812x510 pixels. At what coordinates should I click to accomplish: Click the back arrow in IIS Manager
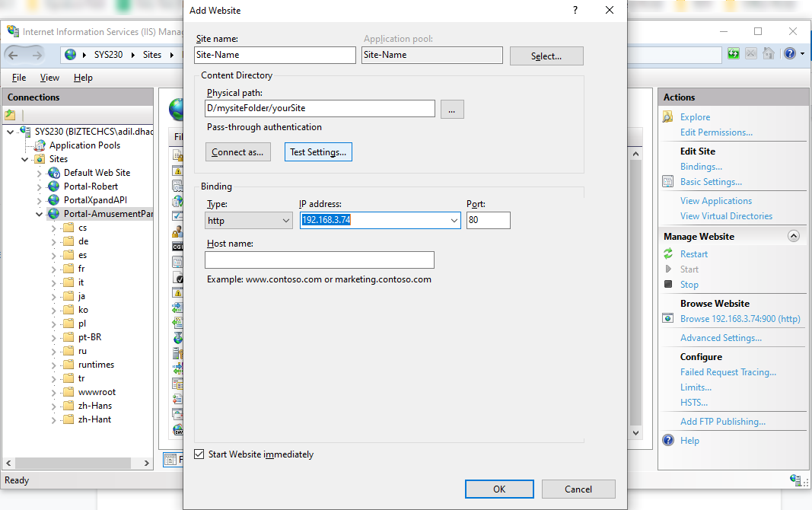pyautogui.click(x=13, y=55)
